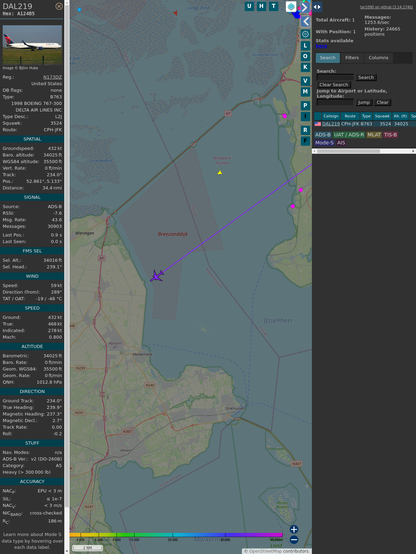
Task: Click the P persistence button
Action: pos(305,105)
